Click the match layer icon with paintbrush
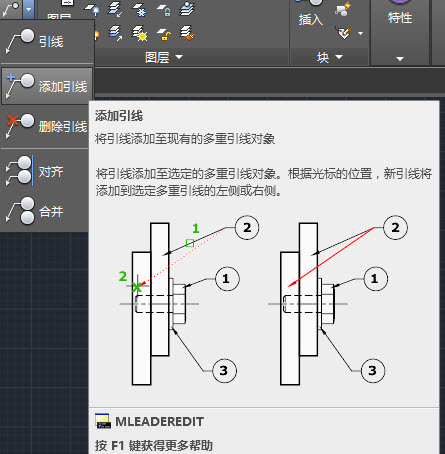 [187, 34]
